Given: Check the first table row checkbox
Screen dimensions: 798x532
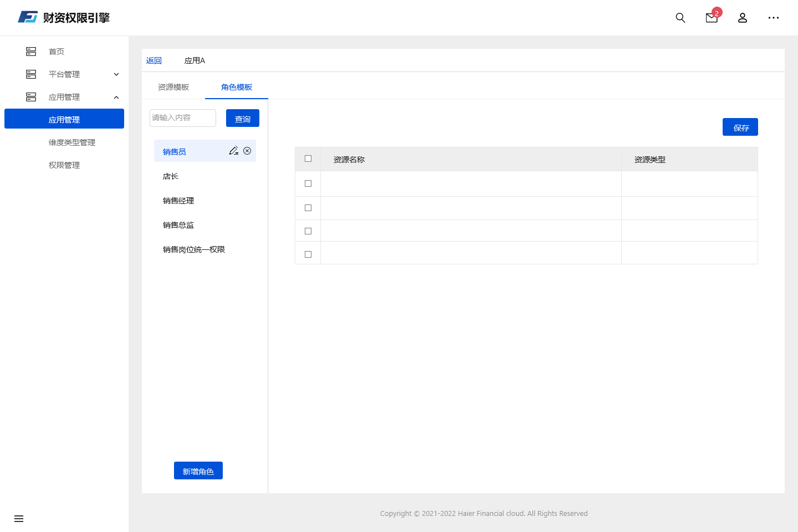Looking at the screenshot, I should pyautogui.click(x=308, y=183).
